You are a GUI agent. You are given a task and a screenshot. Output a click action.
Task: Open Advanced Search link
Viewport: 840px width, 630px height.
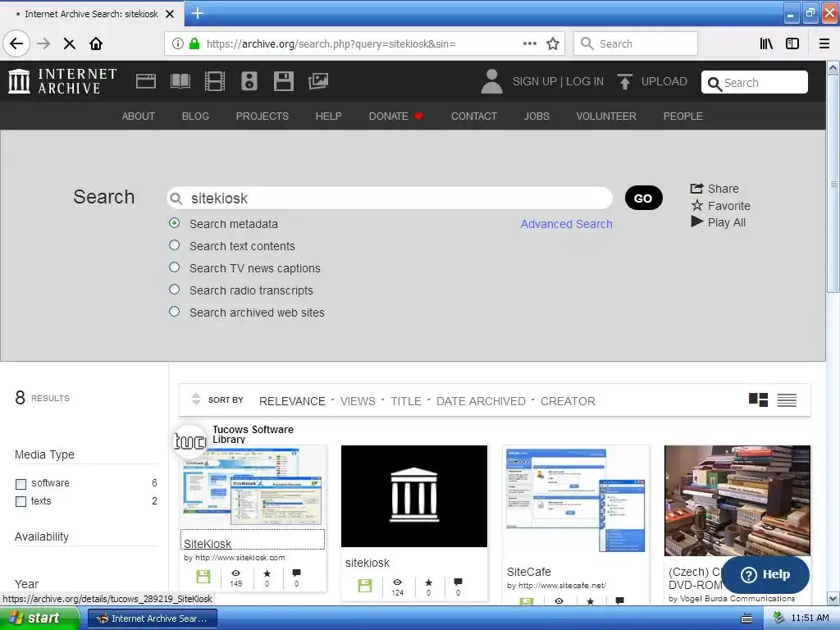pyautogui.click(x=566, y=224)
